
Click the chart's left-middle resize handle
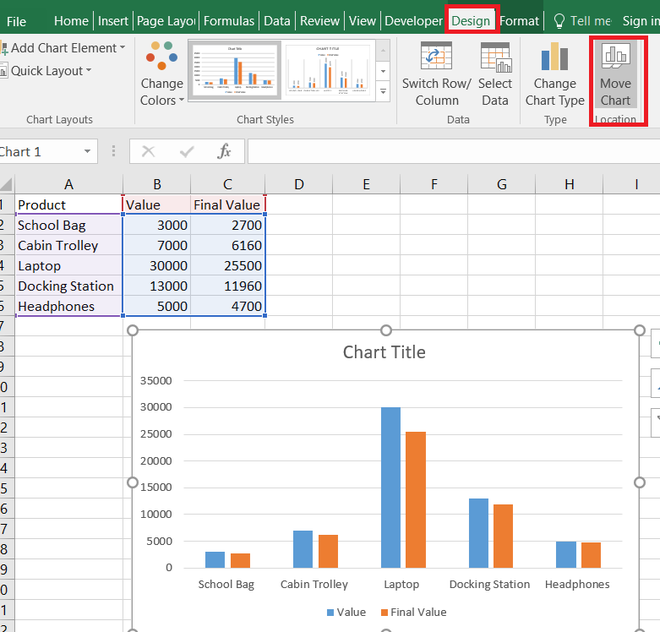[x=133, y=482]
